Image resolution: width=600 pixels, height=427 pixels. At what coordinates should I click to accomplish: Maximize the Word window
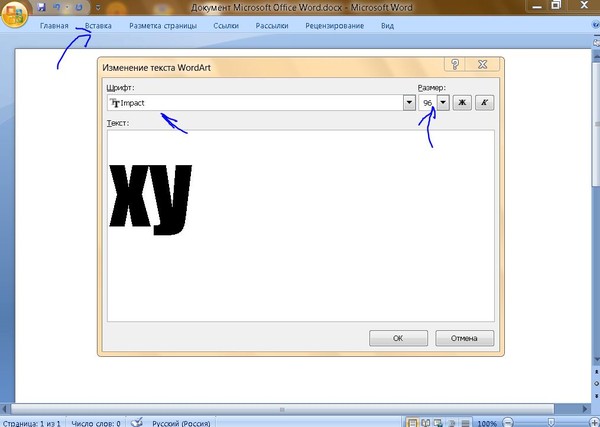pos(557,5)
